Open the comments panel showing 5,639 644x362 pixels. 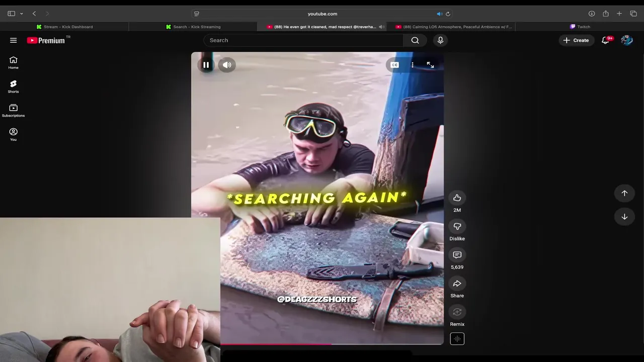pyautogui.click(x=457, y=255)
